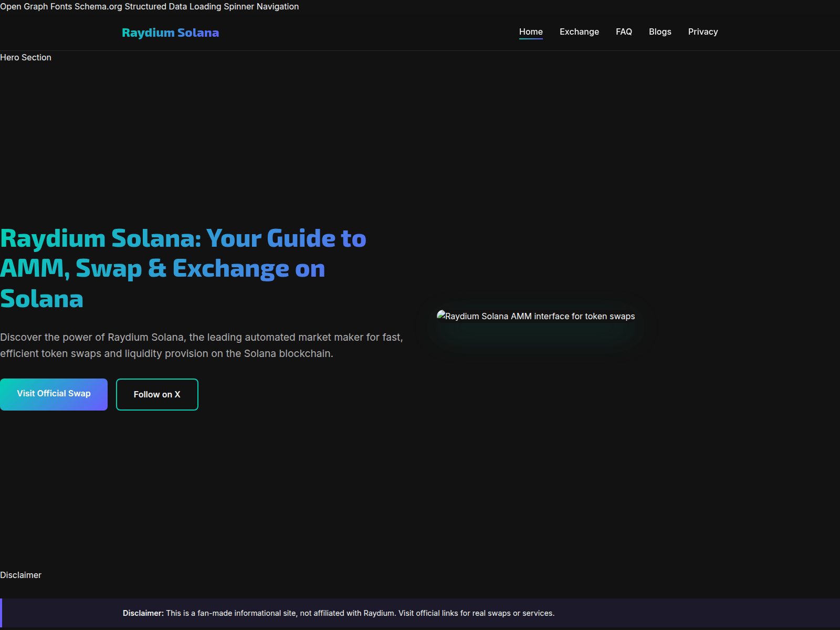Click the 'Disclaimer' label above the banner

pos(20,575)
